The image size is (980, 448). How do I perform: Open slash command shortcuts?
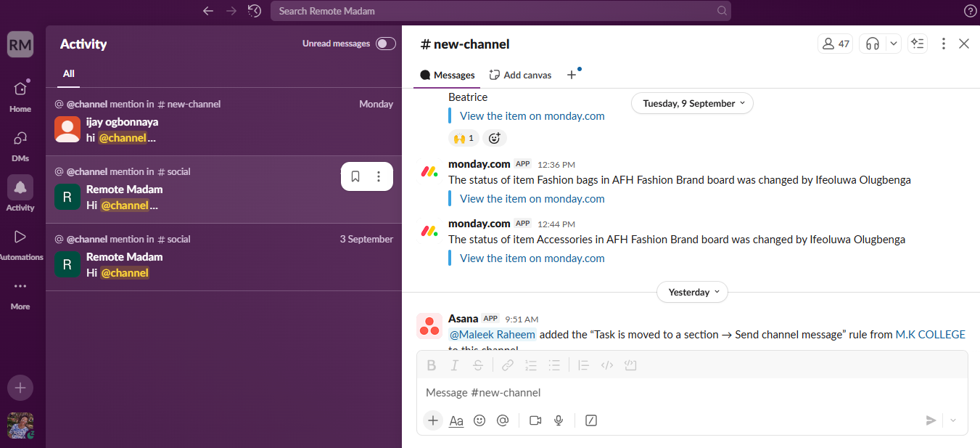coord(591,420)
